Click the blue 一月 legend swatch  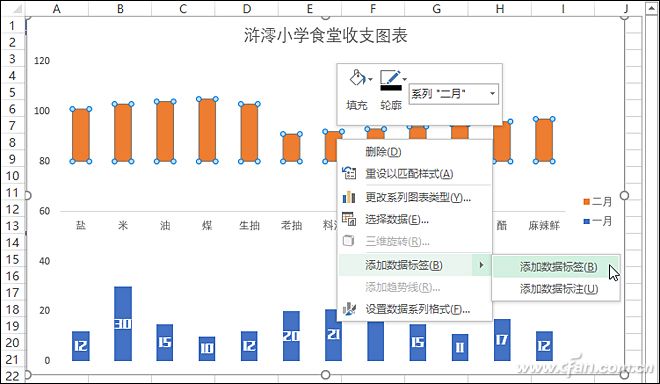(586, 221)
